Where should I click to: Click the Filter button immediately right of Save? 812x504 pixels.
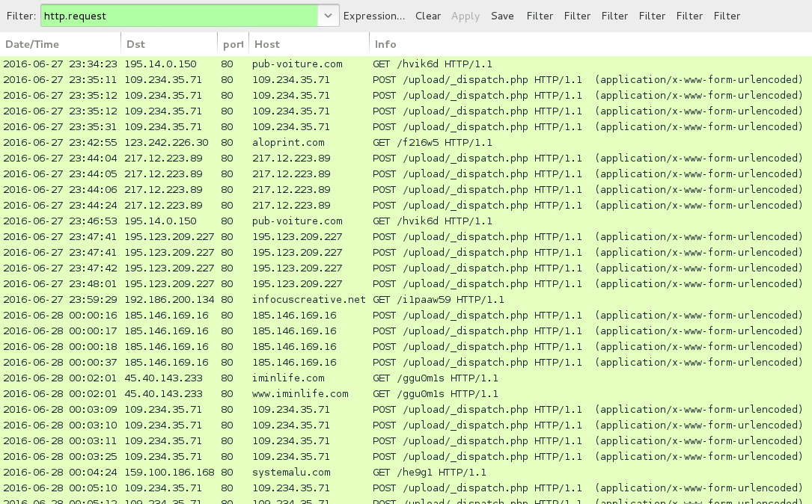point(540,16)
